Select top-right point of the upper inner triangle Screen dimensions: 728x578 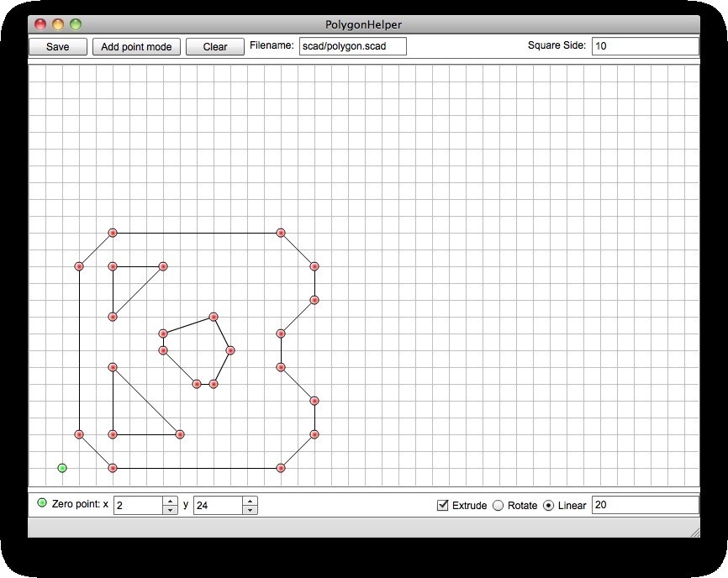click(x=163, y=266)
